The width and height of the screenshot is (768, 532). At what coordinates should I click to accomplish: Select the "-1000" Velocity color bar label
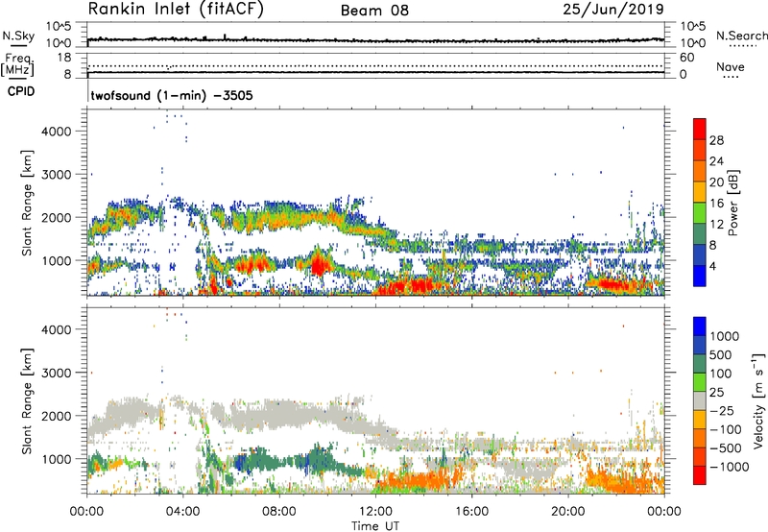click(730, 467)
